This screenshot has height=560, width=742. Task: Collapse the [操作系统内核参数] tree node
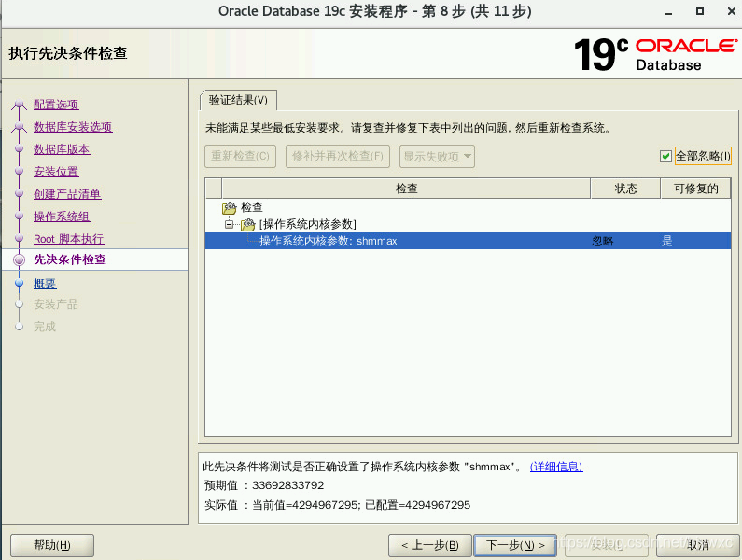point(229,224)
